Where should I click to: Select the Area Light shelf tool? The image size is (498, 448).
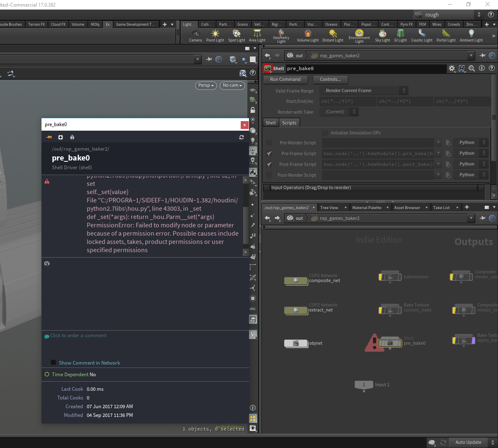257,36
